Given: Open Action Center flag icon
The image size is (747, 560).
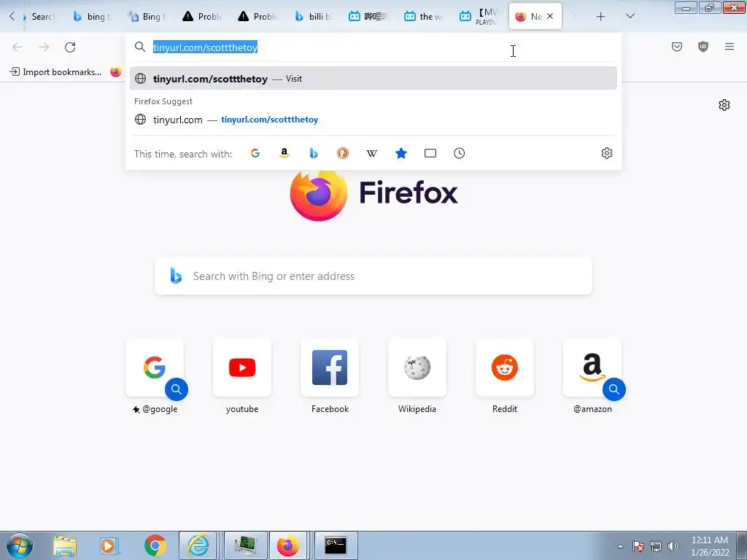Looking at the screenshot, I should (638, 546).
